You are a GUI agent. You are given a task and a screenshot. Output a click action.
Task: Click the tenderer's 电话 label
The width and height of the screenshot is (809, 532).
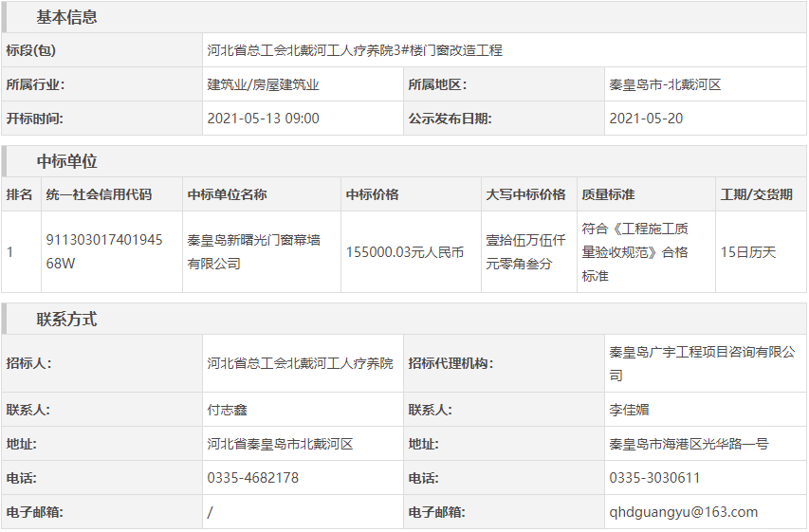click(21, 478)
